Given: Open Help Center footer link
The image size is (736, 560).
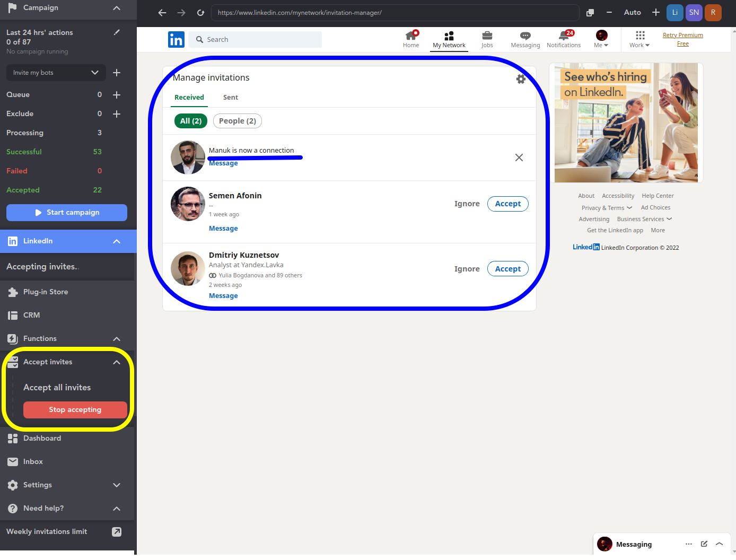Looking at the screenshot, I should pos(658,196).
